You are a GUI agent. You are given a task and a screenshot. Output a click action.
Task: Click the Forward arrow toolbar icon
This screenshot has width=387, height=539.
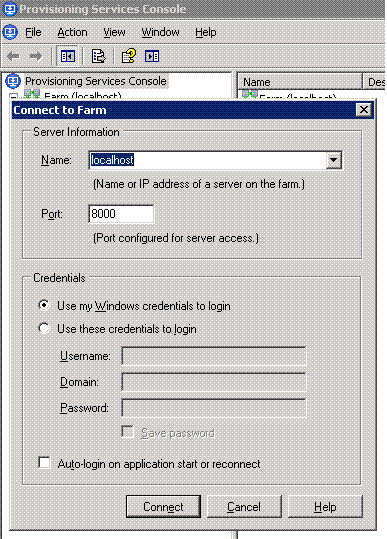(36, 56)
